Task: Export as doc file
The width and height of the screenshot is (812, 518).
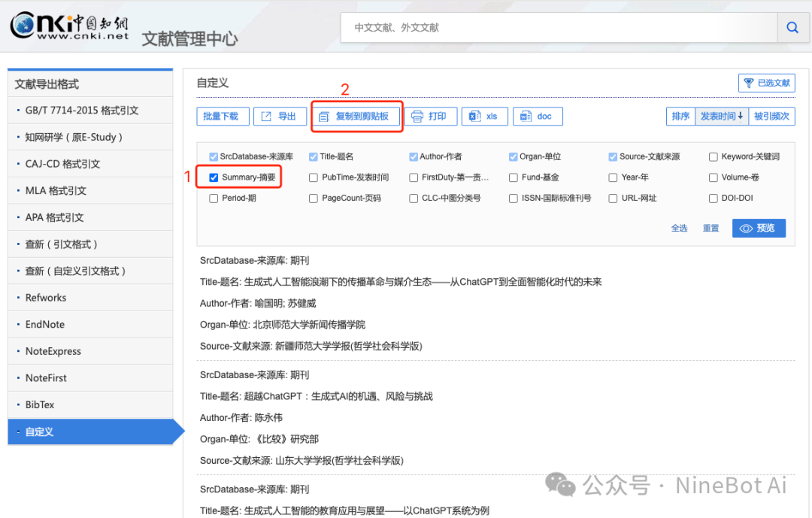Action: 537,117
